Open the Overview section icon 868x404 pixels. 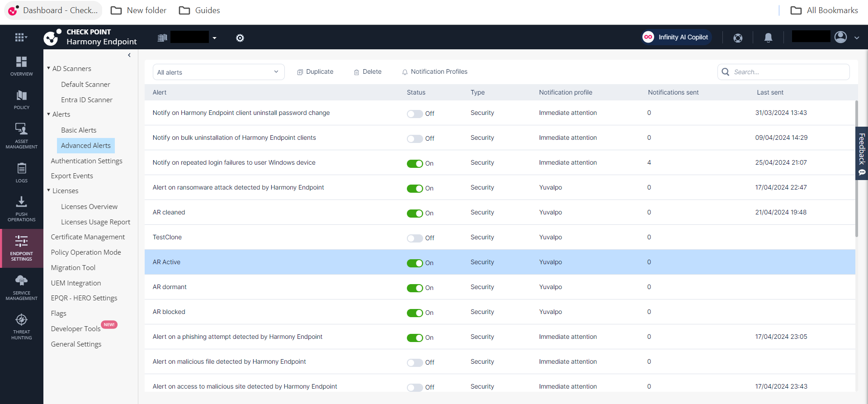tap(21, 66)
